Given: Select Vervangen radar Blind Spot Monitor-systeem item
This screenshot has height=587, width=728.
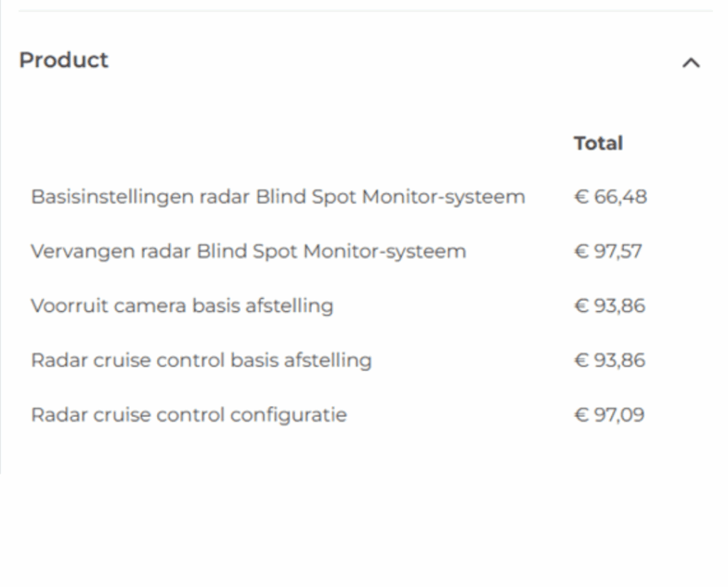Looking at the screenshot, I should [x=248, y=251].
